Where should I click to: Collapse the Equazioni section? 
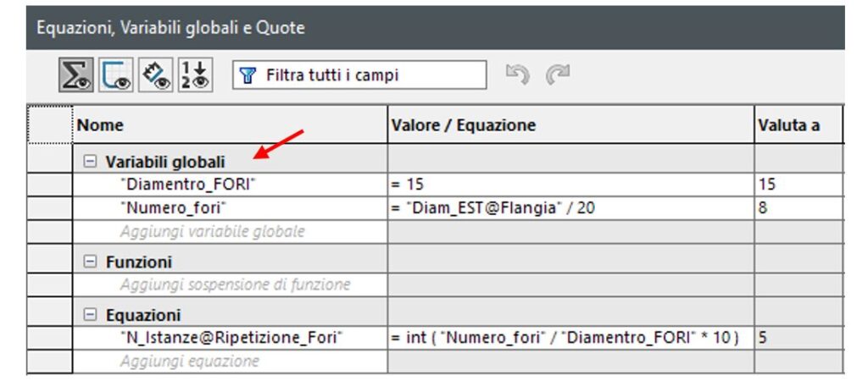click(90, 316)
